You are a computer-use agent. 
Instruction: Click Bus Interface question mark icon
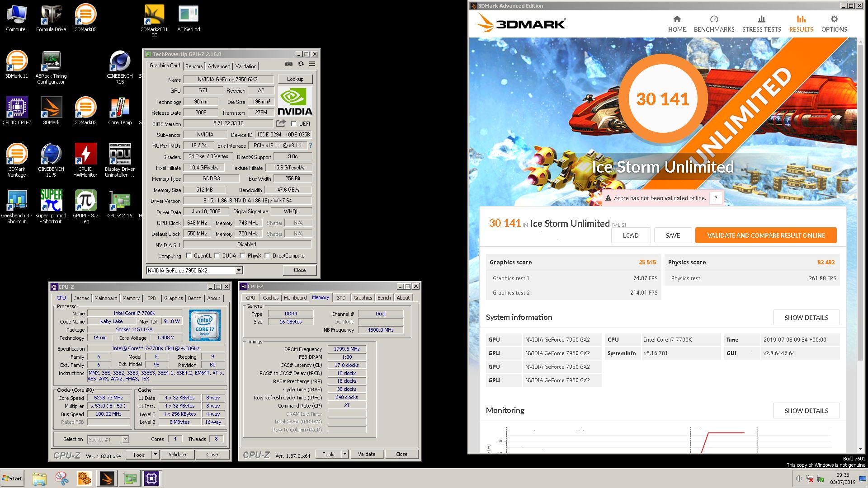pyautogui.click(x=311, y=145)
